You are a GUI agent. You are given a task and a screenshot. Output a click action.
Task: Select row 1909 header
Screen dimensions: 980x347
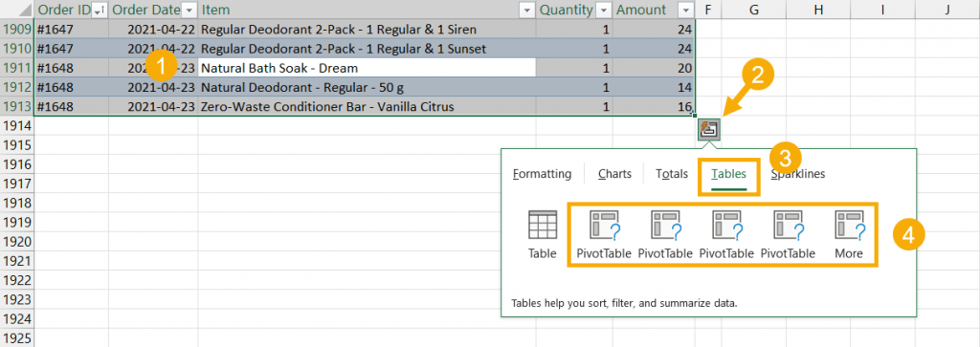click(17, 29)
